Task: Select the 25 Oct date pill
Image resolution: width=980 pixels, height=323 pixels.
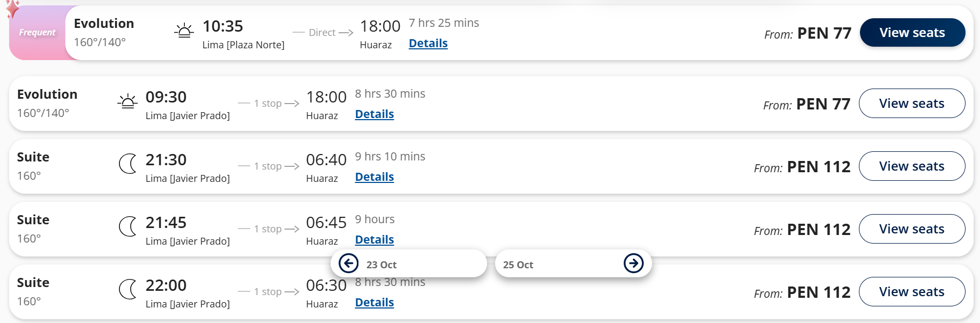Action: click(573, 263)
